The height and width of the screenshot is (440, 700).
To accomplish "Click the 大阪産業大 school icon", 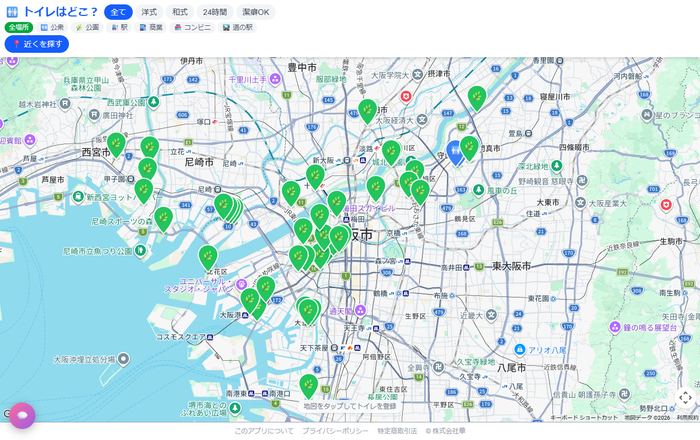I will [x=580, y=203].
